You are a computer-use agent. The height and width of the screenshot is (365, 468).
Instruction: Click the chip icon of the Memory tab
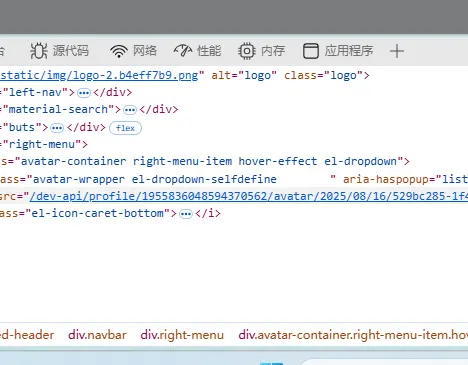(247, 51)
